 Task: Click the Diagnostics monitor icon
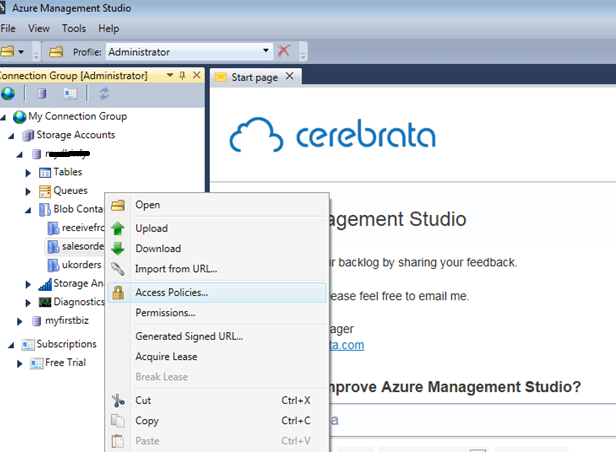(x=45, y=302)
